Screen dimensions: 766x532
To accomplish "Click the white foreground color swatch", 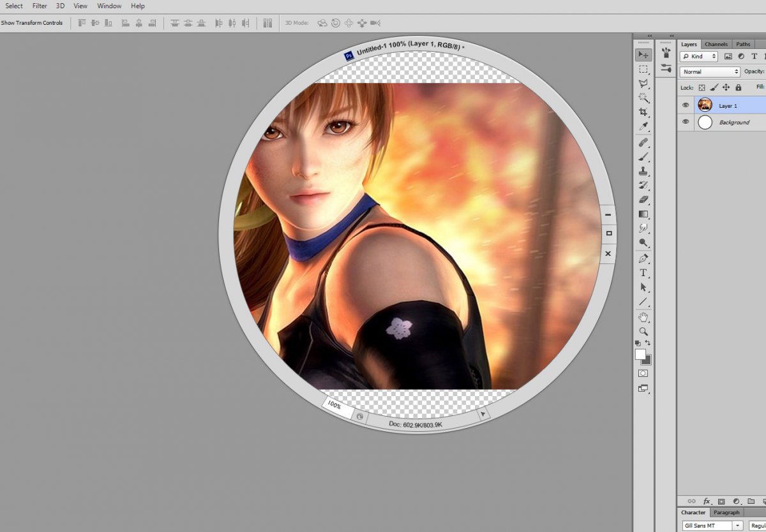I will tap(640, 354).
